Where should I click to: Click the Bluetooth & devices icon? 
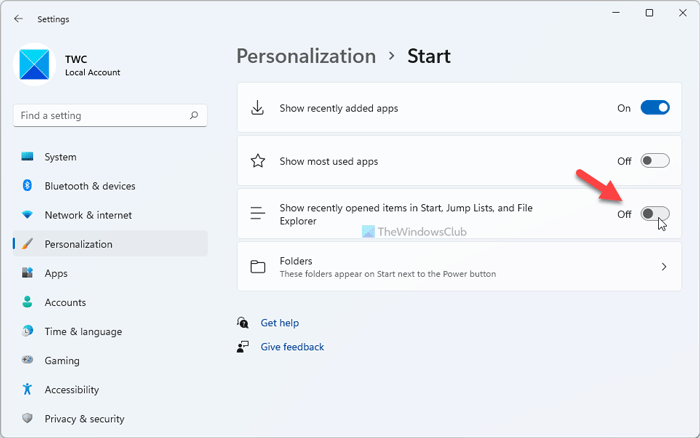coord(27,186)
